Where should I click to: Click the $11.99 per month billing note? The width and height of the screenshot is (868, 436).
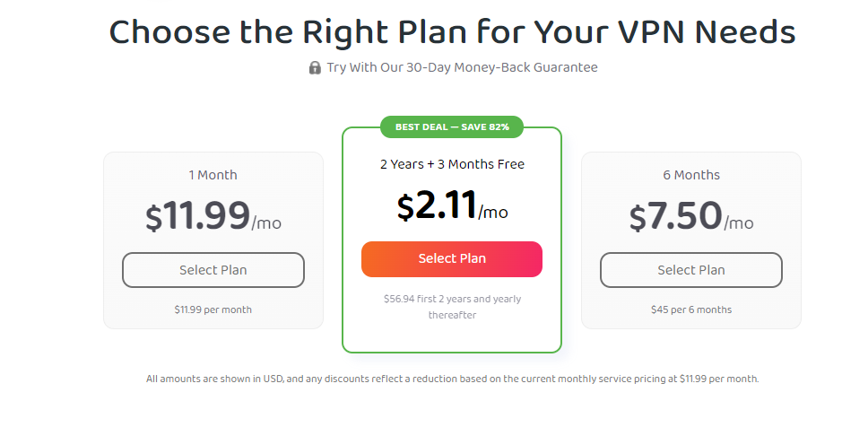(213, 310)
